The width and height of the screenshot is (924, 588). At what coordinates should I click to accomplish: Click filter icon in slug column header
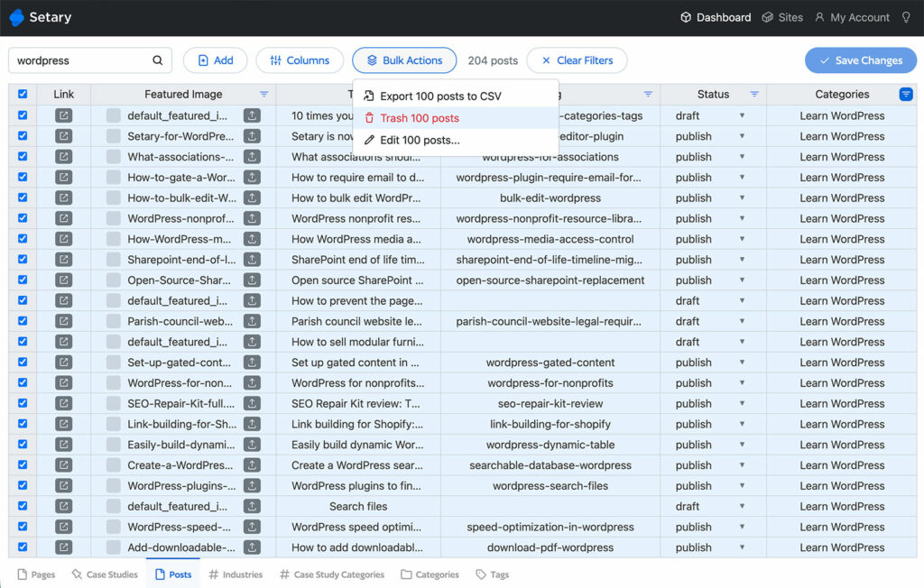coord(648,95)
